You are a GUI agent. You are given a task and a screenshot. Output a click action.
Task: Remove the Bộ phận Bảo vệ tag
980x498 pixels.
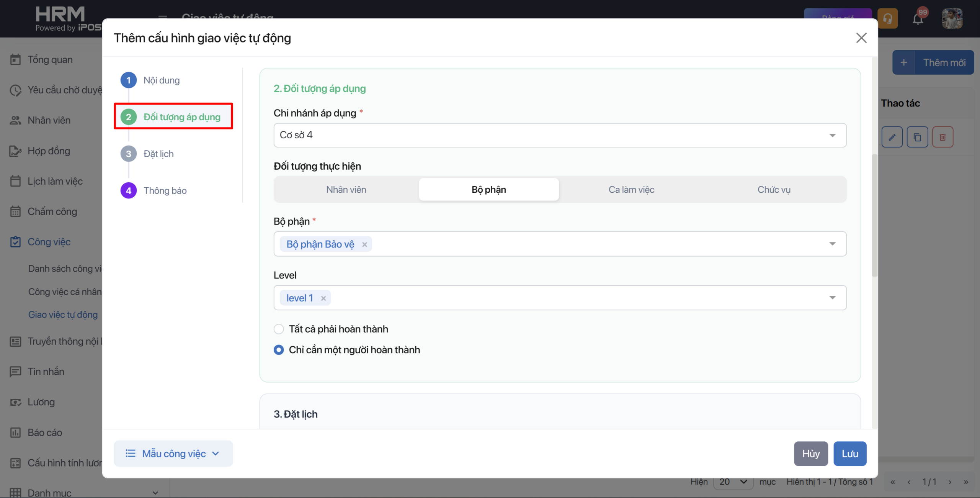click(364, 244)
